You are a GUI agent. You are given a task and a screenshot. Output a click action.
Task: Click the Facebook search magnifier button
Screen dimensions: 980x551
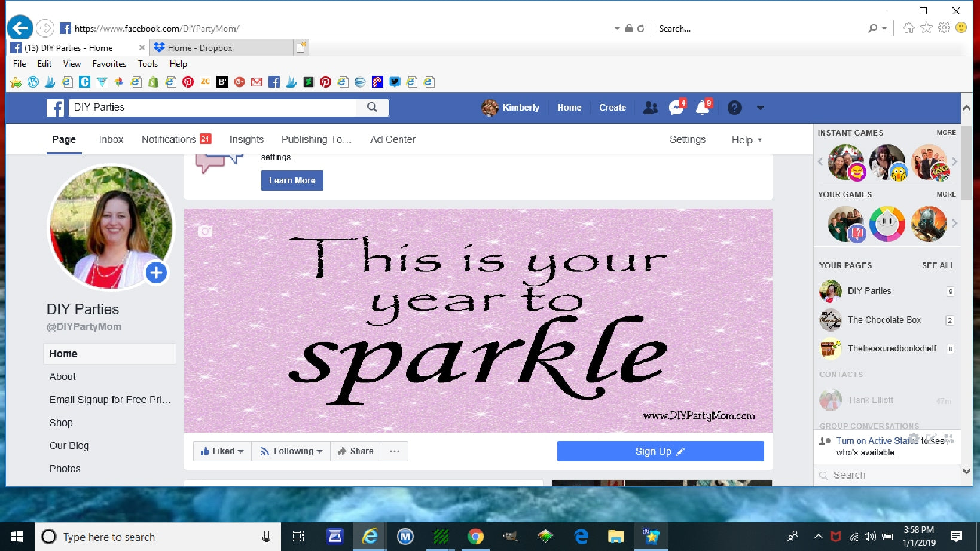point(372,107)
